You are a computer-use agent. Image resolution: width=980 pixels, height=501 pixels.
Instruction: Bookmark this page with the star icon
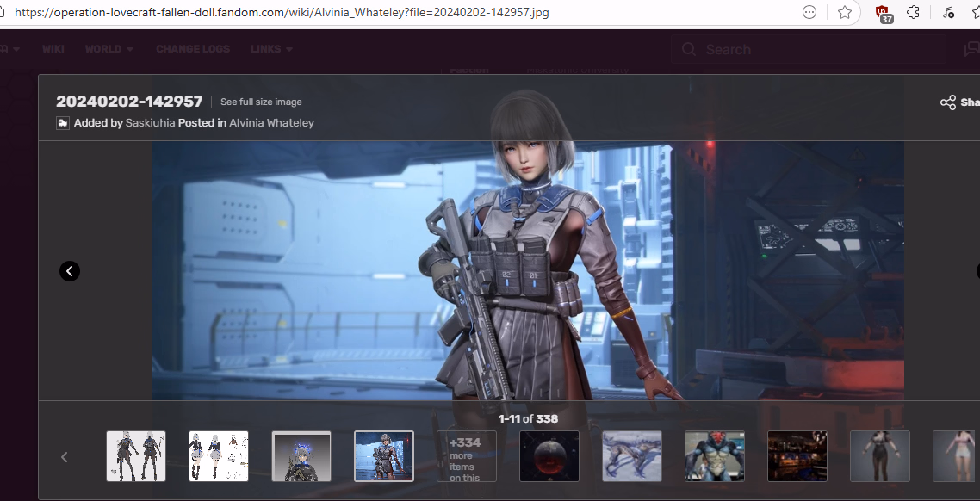845,12
